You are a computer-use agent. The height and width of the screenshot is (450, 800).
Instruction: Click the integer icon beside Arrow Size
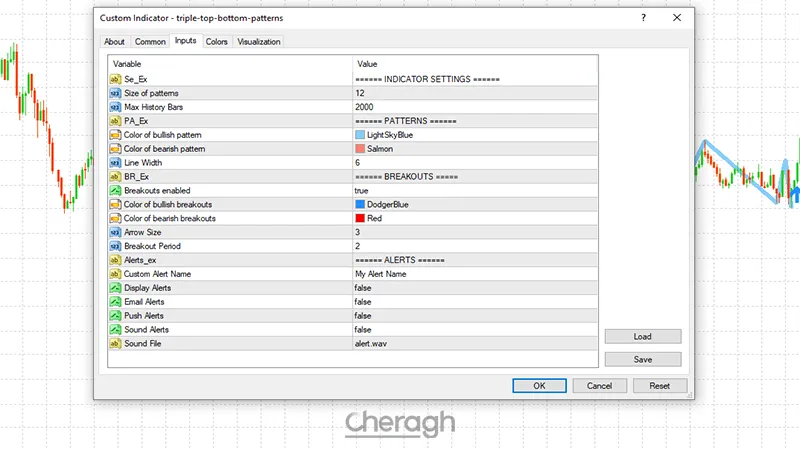click(x=115, y=232)
